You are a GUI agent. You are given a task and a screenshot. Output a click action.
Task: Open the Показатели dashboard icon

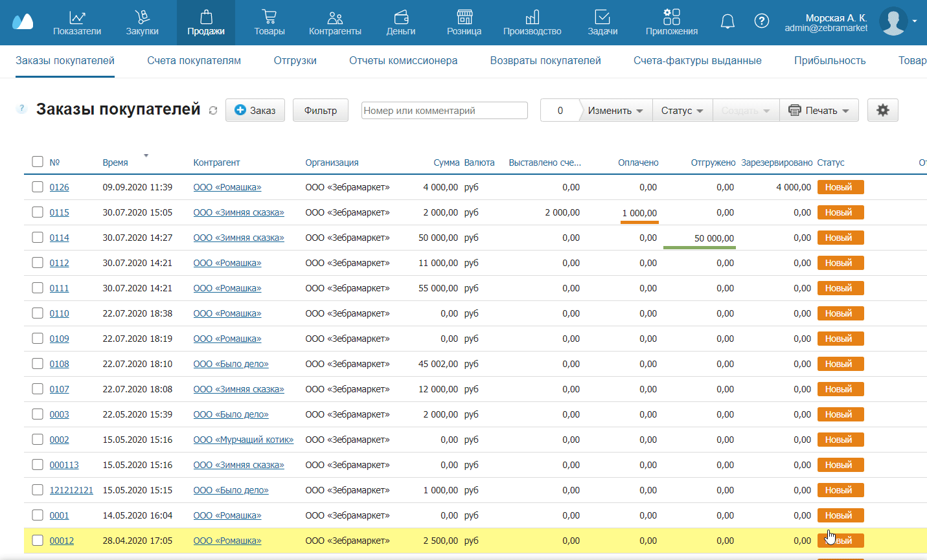tap(77, 23)
